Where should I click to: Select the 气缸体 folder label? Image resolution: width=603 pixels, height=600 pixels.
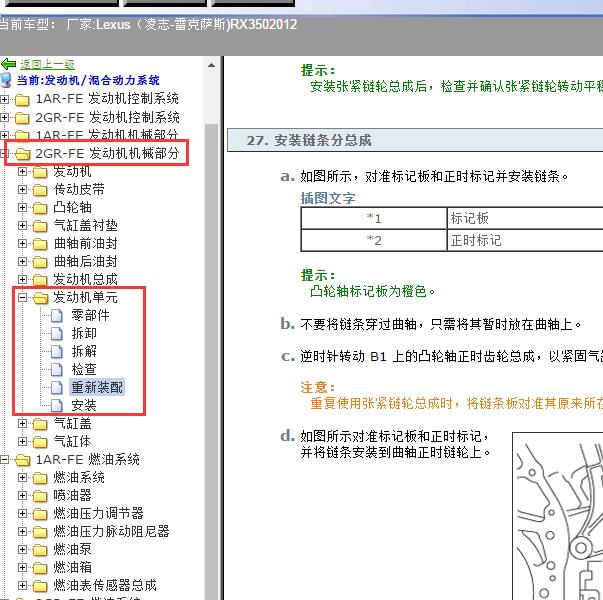(x=72, y=442)
